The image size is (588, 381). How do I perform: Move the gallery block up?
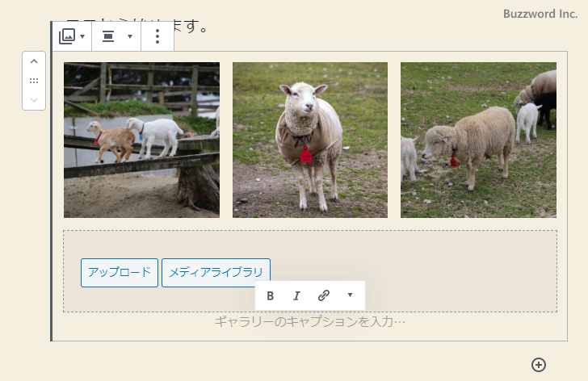point(34,61)
